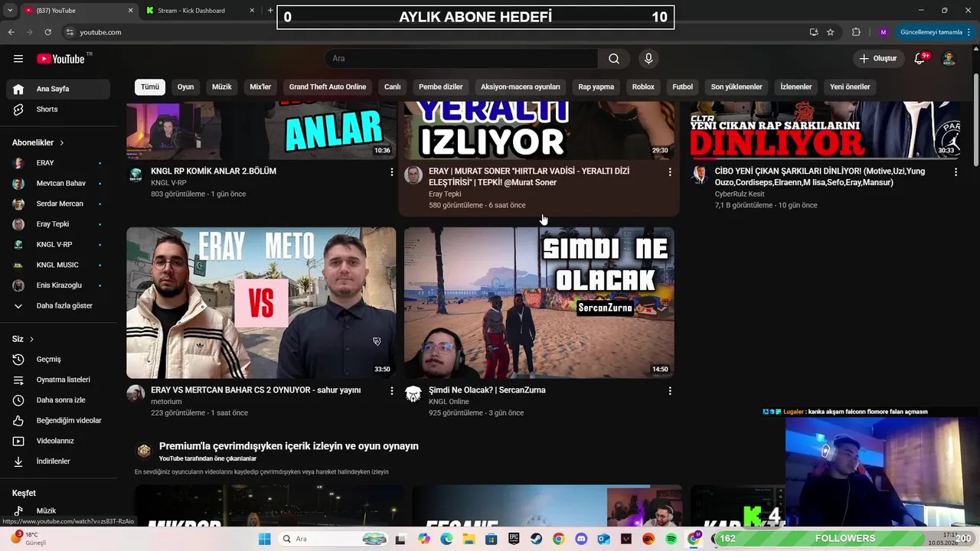
Task: Click the Oluştur create button
Action: click(877, 59)
